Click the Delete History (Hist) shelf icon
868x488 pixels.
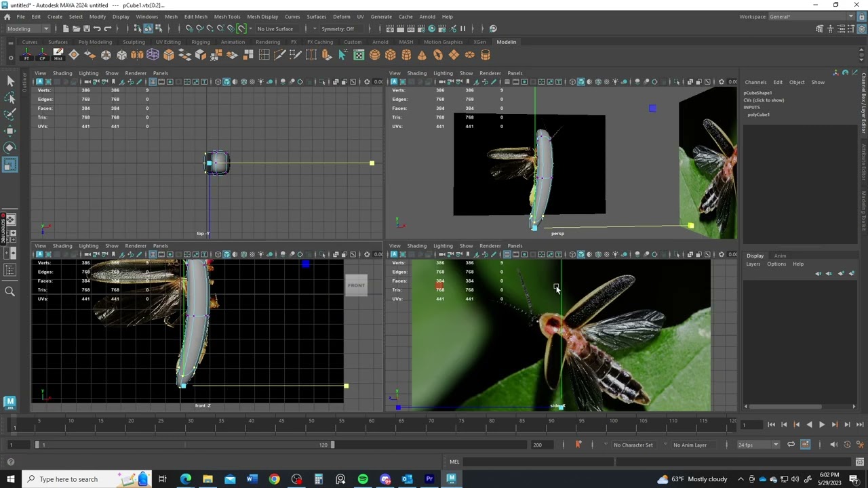click(x=58, y=55)
